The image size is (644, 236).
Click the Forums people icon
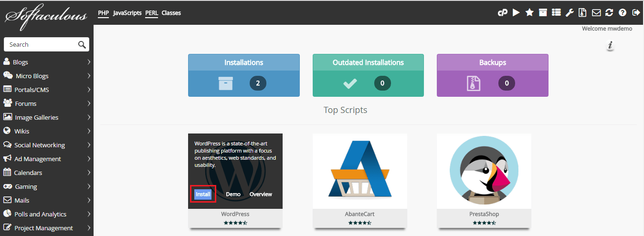(7, 103)
